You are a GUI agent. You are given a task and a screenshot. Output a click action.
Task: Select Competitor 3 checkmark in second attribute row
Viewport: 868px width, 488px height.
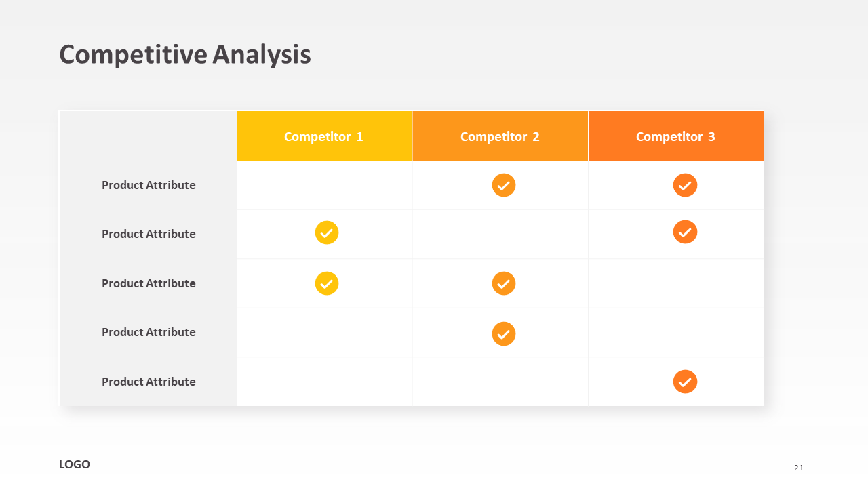coord(685,232)
